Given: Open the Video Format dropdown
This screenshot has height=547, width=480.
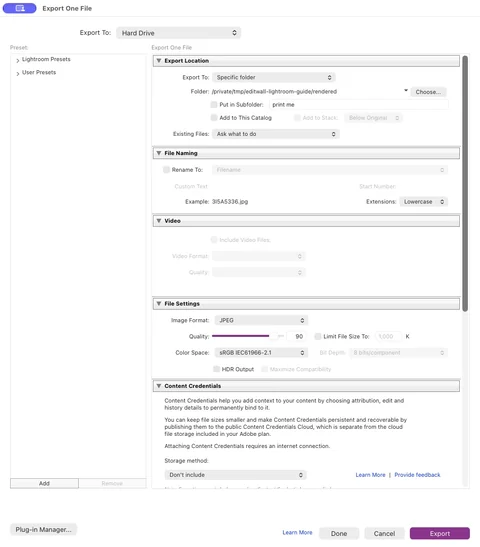Looking at the screenshot, I should pos(258,256).
